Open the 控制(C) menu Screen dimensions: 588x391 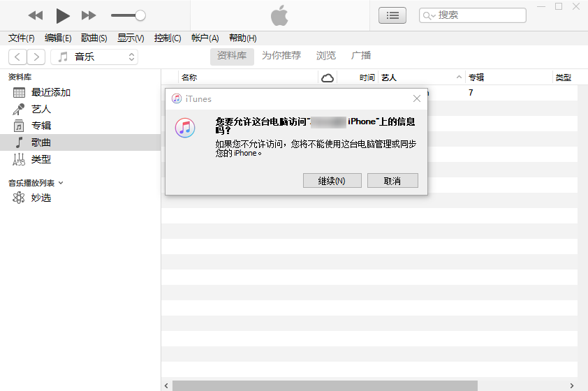[167, 38]
